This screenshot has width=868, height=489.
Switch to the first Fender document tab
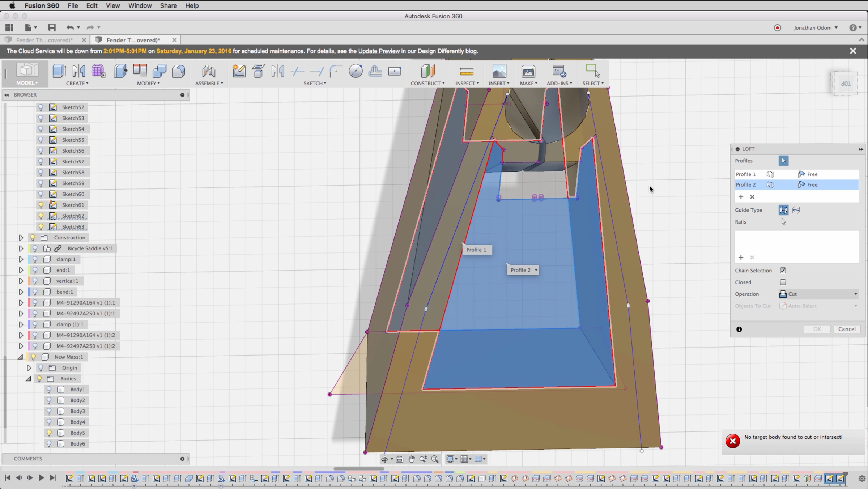[x=44, y=40]
